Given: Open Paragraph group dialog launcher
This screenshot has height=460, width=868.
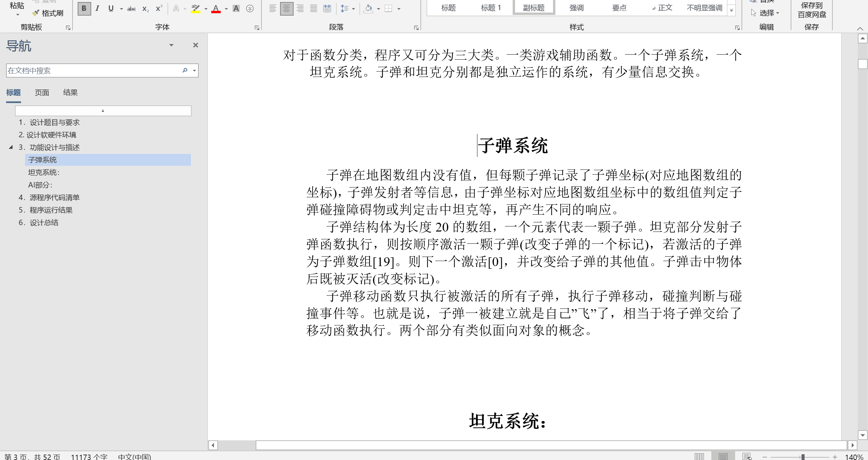Looking at the screenshot, I should point(416,28).
